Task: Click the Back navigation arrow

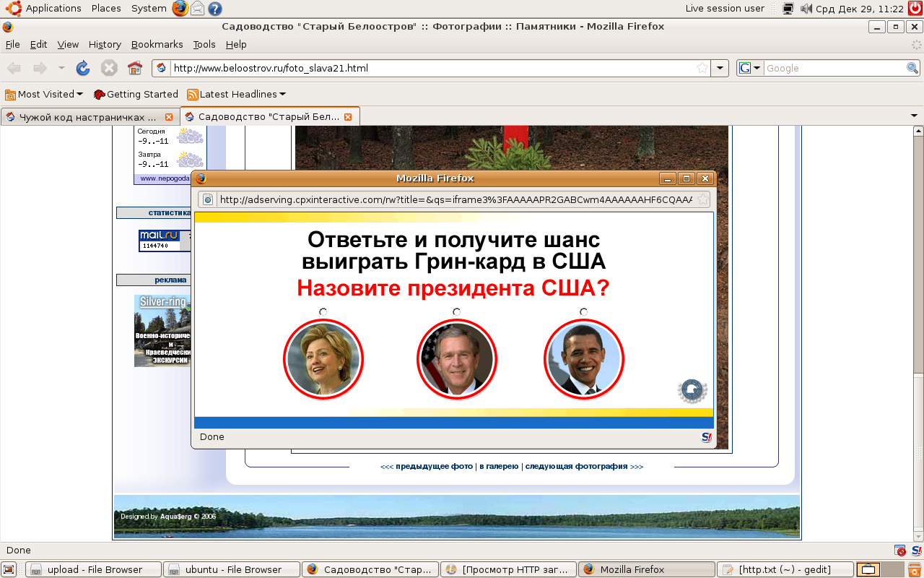Action: tap(14, 68)
